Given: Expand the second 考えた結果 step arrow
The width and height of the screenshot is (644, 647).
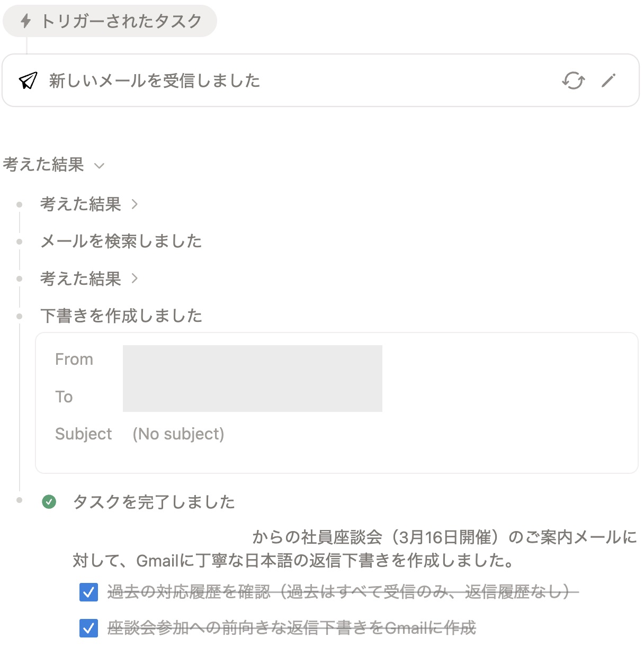Looking at the screenshot, I should point(135,278).
